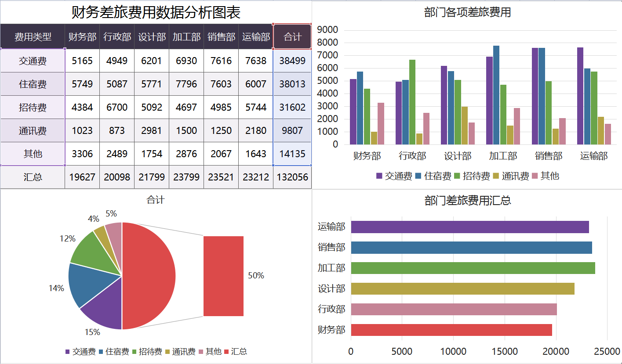Click the cell containing 2180
622x364 pixels.
[256, 131]
